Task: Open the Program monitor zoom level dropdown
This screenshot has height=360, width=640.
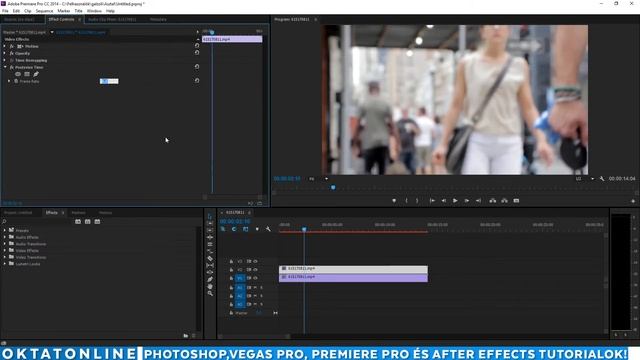Action: coord(318,179)
